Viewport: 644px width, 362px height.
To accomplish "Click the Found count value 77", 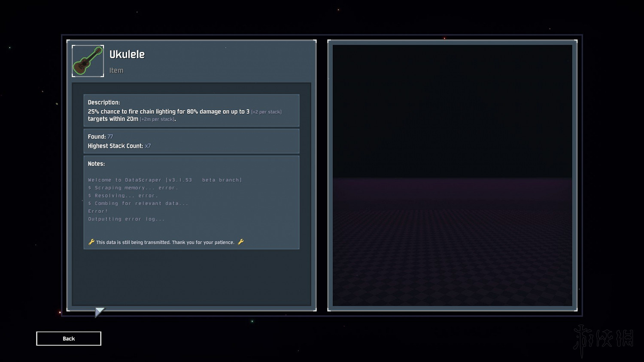I will click(110, 137).
